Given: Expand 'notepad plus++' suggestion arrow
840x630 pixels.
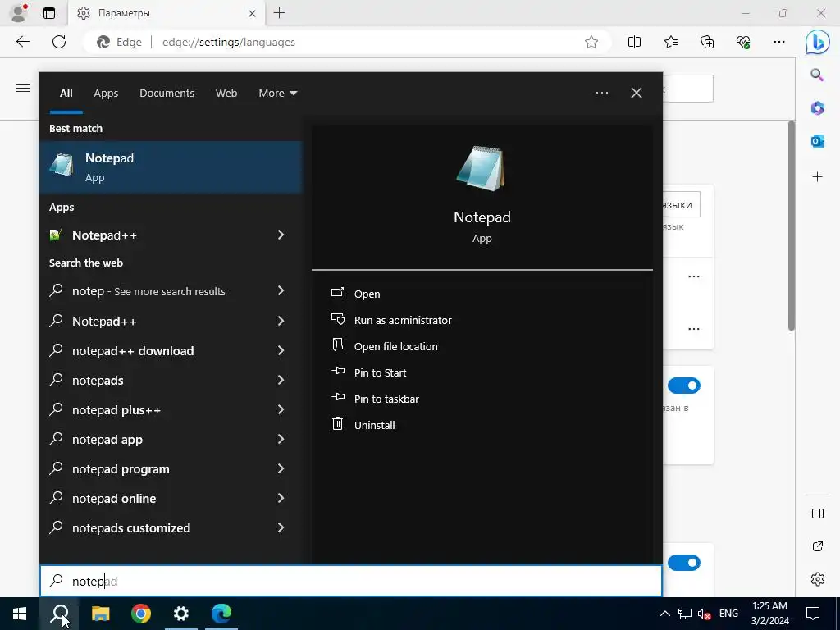Looking at the screenshot, I should (281, 409).
